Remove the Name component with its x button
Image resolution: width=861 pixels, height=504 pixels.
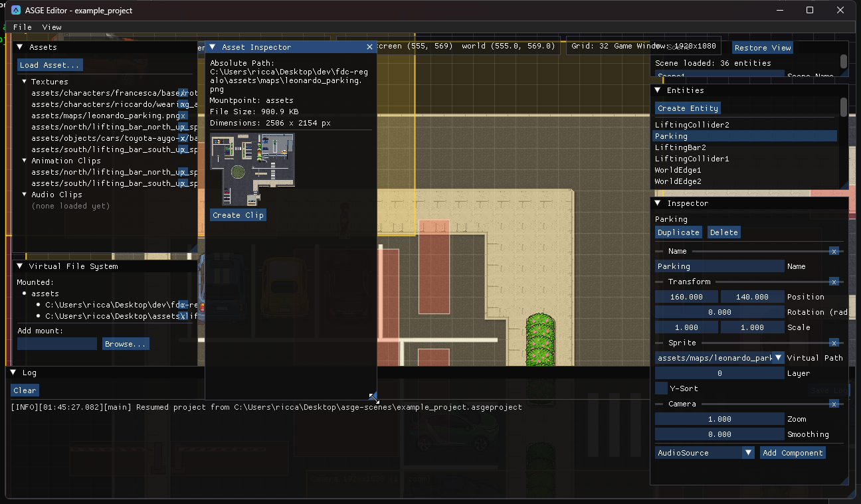coord(834,251)
